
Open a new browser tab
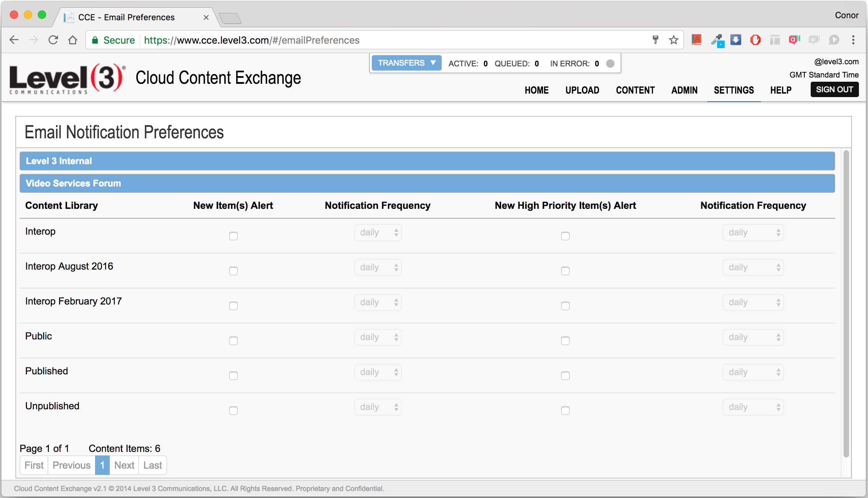230,18
